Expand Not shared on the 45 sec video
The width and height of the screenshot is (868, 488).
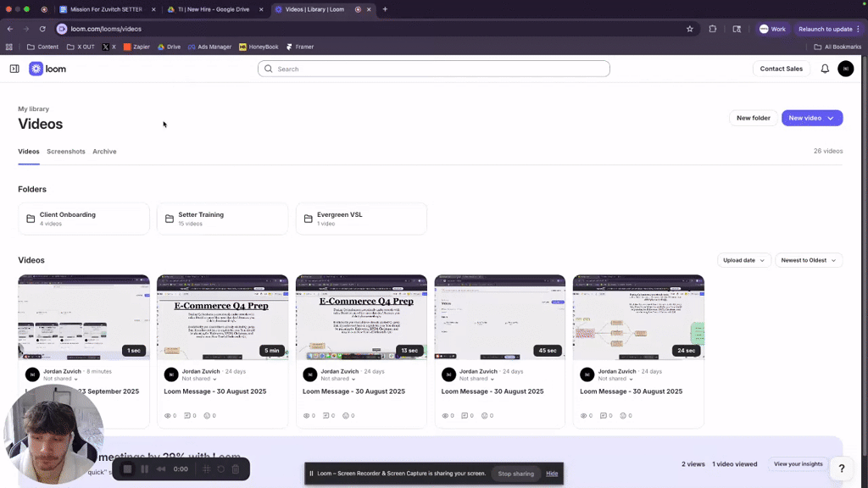(x=476, y=379)
